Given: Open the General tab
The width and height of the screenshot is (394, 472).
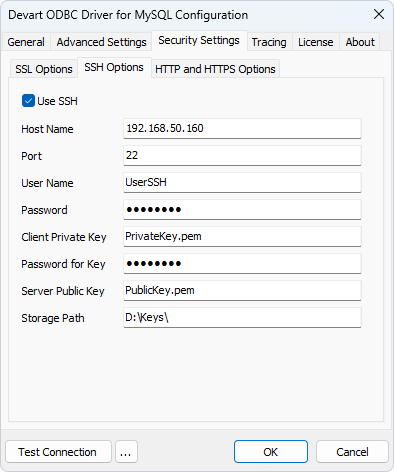Looking at the screenshot, I should [26, 42].
